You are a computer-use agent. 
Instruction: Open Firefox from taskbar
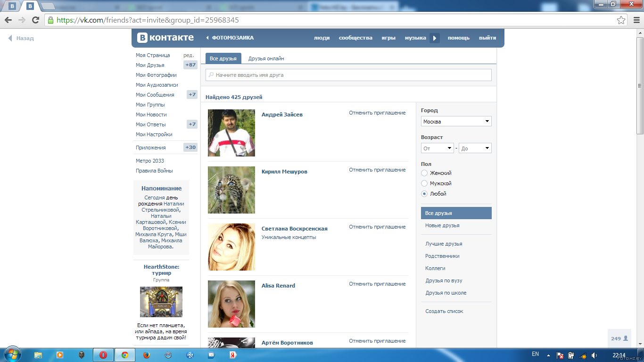click(146, 355)
